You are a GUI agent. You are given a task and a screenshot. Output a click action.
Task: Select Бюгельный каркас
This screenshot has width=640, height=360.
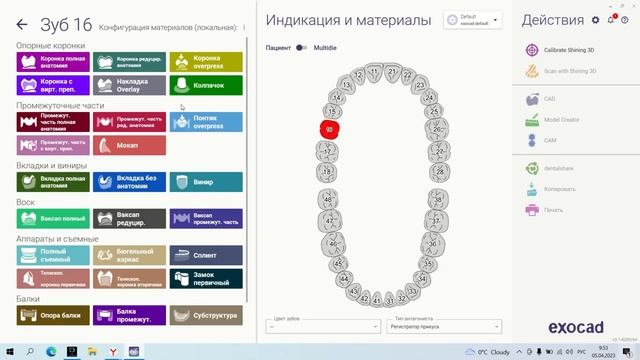coord(129,256)
